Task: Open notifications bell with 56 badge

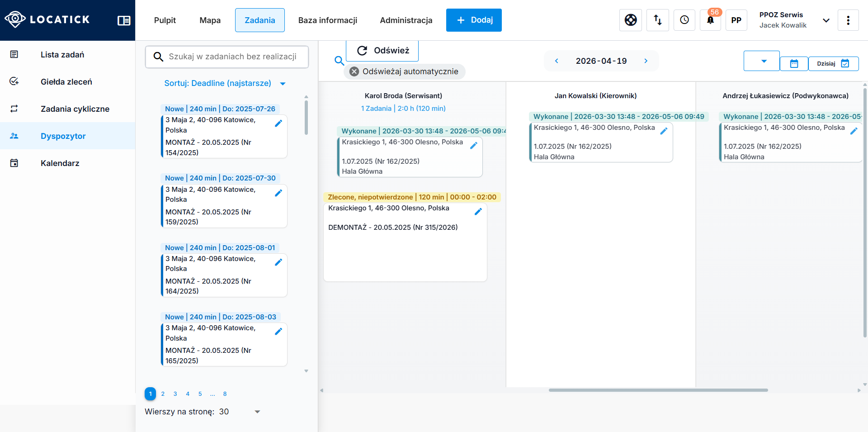Action: tap(711, 20)
